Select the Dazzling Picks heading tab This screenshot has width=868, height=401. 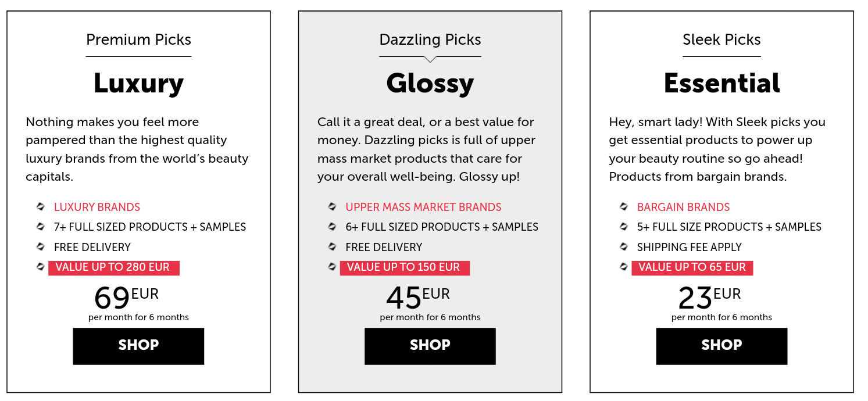click(430, 40)
